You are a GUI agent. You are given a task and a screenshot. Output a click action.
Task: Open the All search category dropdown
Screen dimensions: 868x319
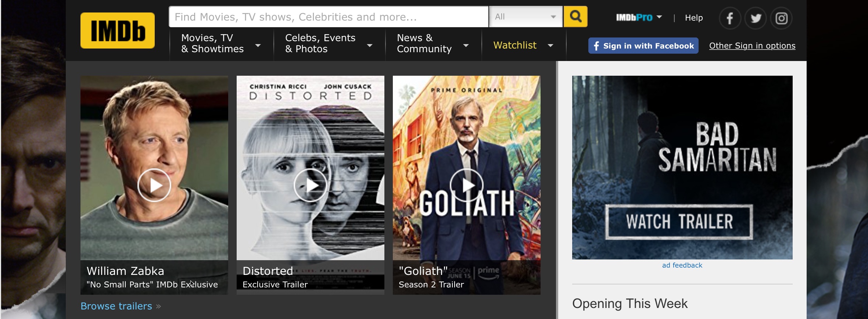coord(525,17)
